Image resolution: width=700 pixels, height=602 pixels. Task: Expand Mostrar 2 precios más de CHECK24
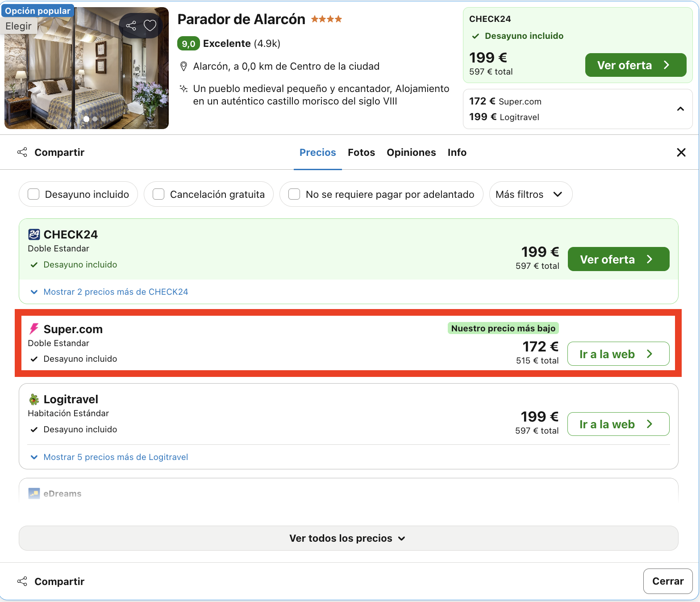(x=109, y=292)
